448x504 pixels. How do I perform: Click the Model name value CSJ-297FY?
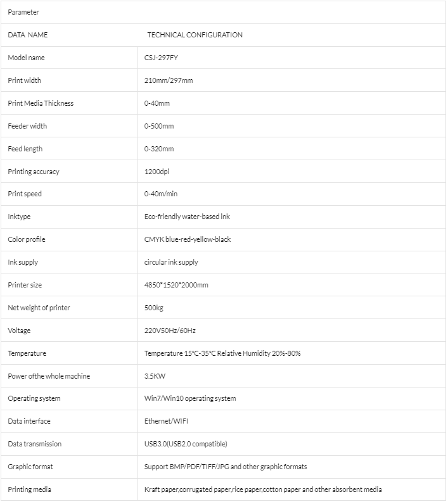161,58
